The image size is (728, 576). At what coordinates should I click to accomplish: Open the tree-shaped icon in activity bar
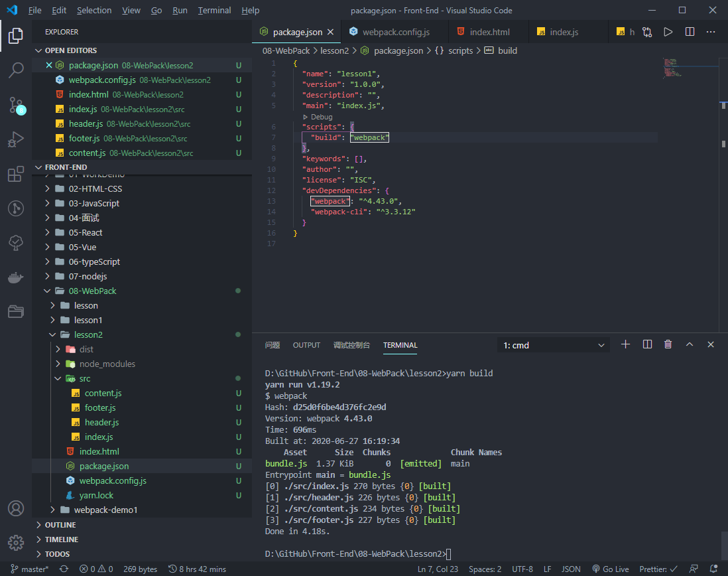pyautogui.click(x=16, y=242)
